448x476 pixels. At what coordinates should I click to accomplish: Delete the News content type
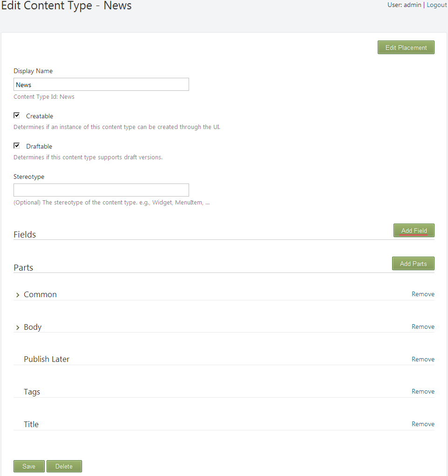pyautogui.click(x=64, y=466)
